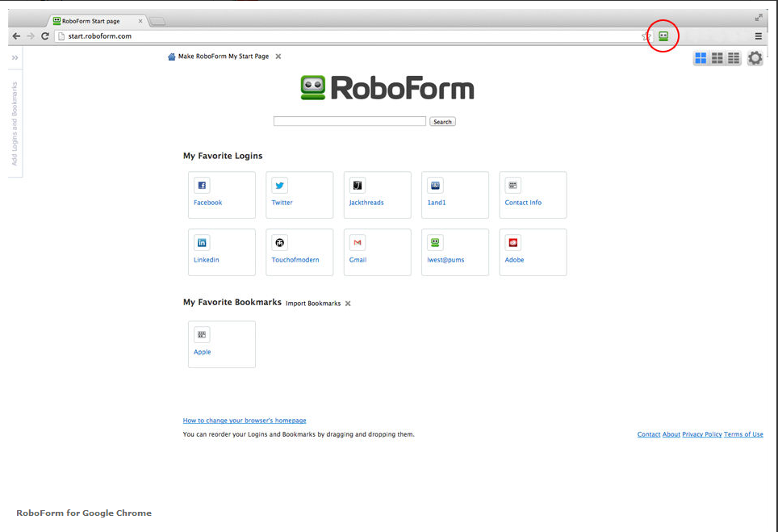Open the Contact link
778x532 pixels.
coord(649,434)
